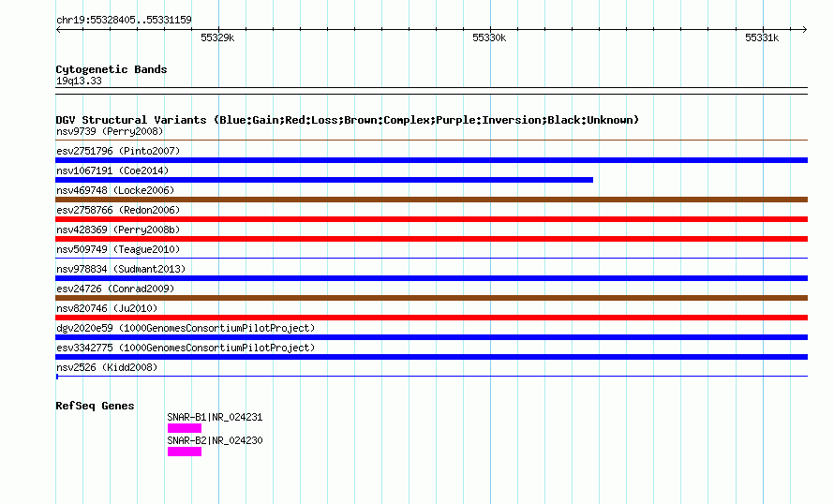This screenshot has height=504, width=834.
Task: Select the red esv2758766 (Redon2006) loss bar
Action: tap(431, 219)
